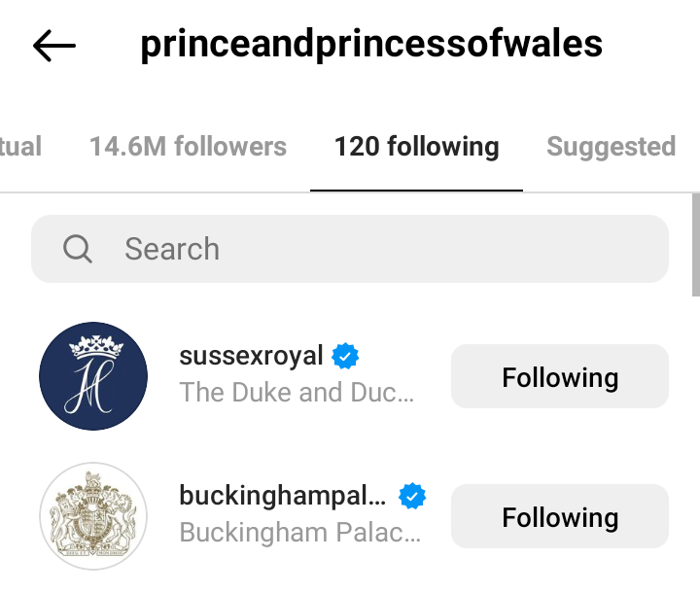Viewport: 700px width, 593px height.
Task: Open the Suggested tab
Action: tap(611, 147)
